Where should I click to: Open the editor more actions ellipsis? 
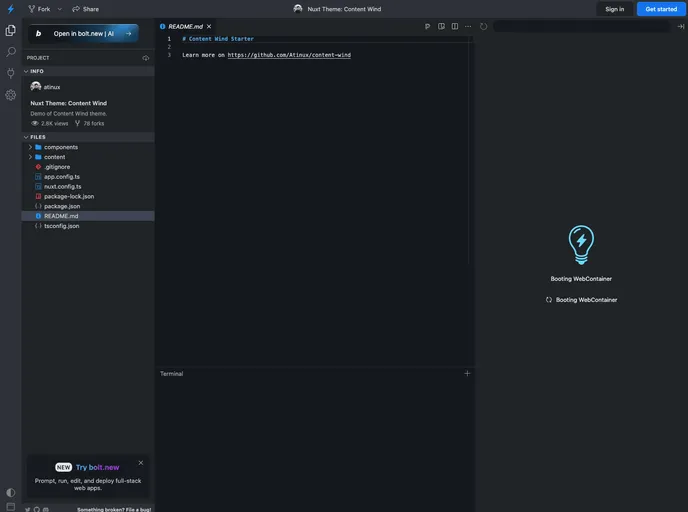468,26
